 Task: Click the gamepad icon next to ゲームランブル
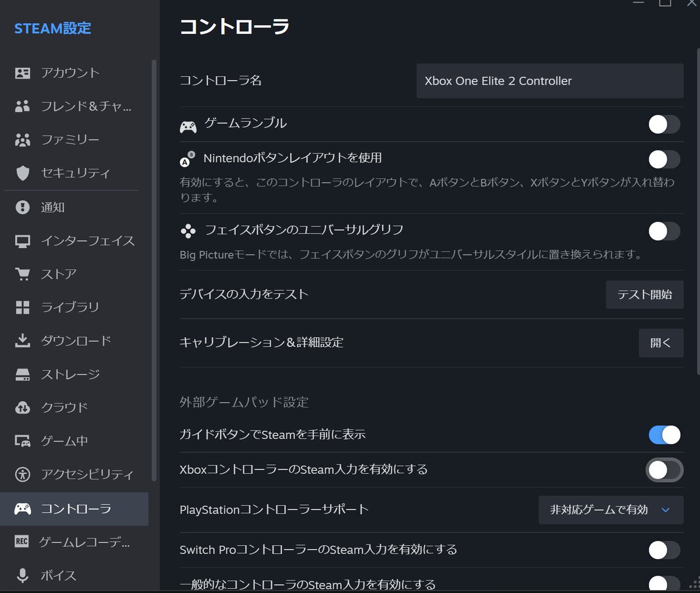pos(188,127)
